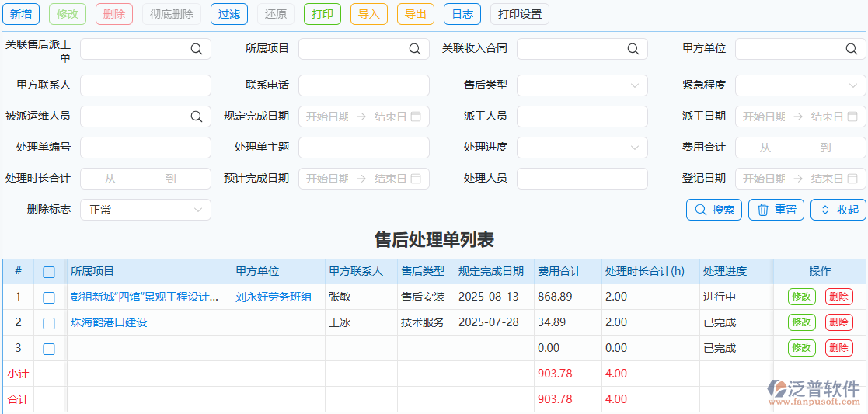Open the 日志 button
The image size is (868, 414).
[x=462, y=15]
